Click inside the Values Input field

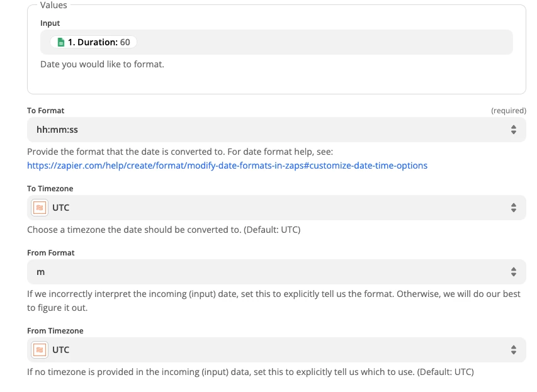point(277,42)
